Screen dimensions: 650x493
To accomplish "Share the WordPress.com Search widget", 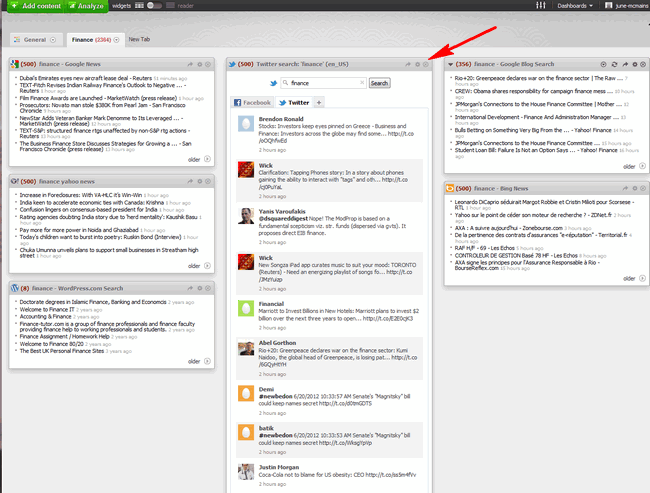I will (190, 288).
